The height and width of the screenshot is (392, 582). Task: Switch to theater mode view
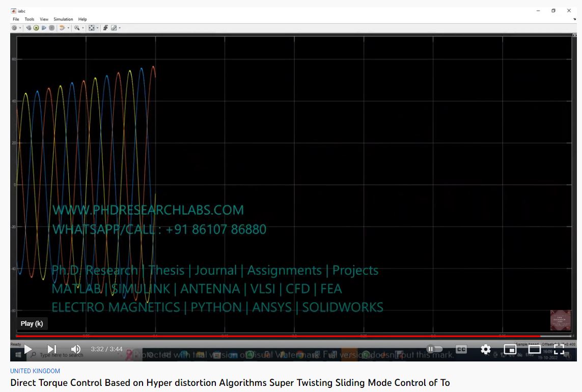click(x=534, y=349)
